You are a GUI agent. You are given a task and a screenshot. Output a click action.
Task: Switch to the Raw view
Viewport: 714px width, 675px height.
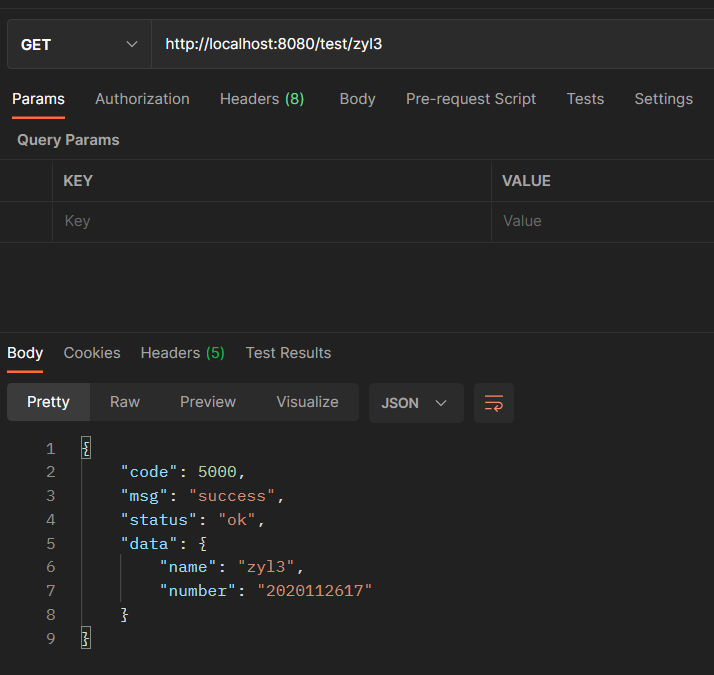click(x=125, y=402)
